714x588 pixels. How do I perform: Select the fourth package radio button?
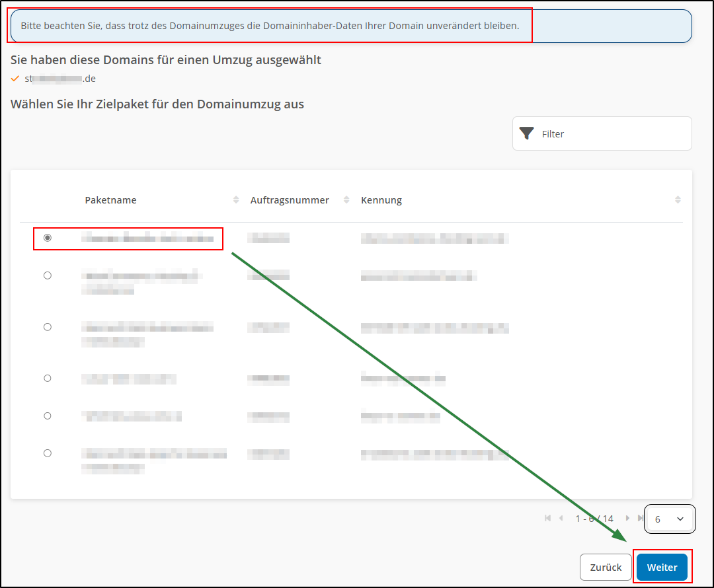pyautogui.click(x=47, y=378)
